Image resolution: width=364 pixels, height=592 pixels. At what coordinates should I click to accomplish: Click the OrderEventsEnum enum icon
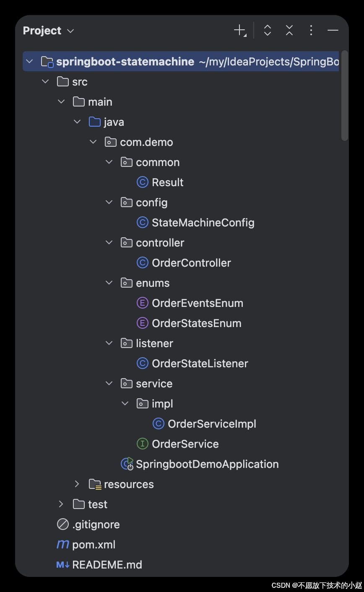(143, 303)
